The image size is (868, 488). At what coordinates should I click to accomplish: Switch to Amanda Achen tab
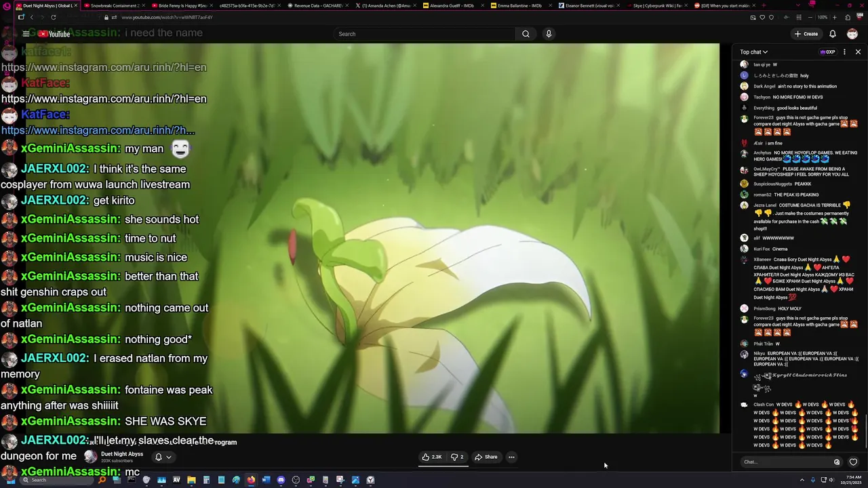pos(385,5)
